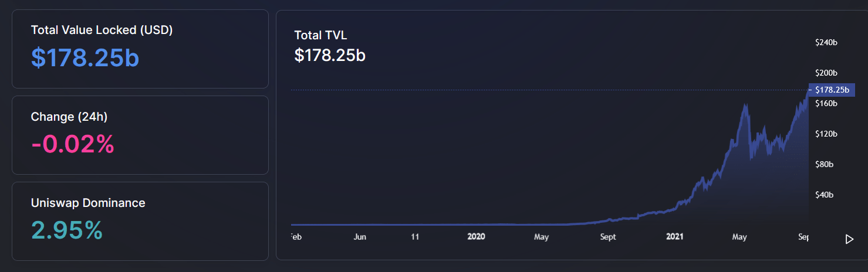Select the May label following 2021
Screen dimensions: 868x272
[x=739, y=237]
